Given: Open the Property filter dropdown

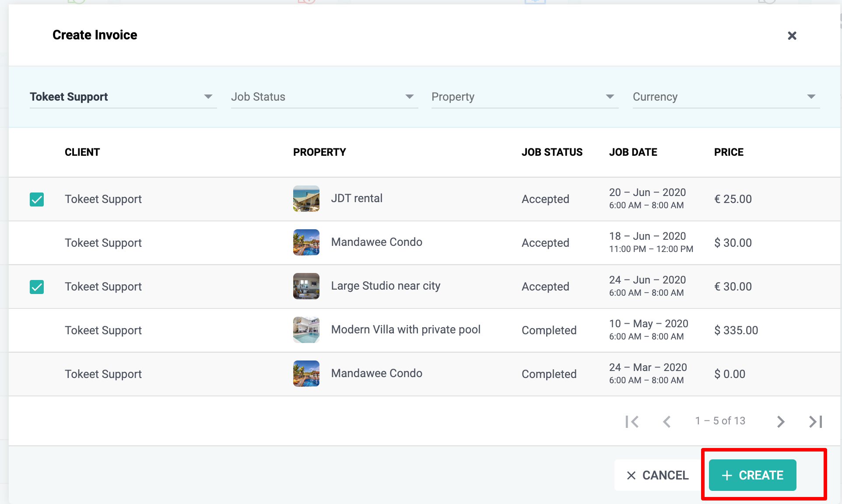Looking at the screenshot, I should click(x=525, y=97).
